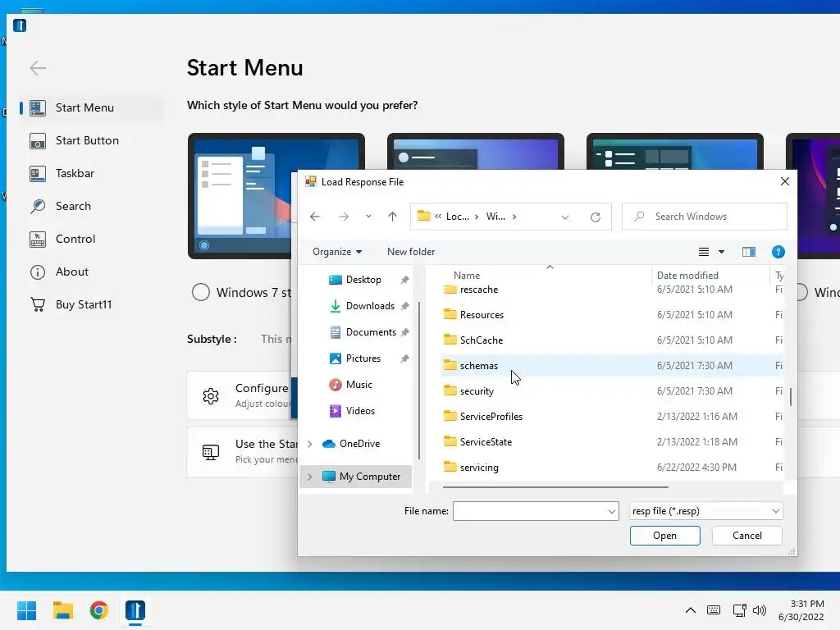Click the Cancel button
Viewport: 840px width, 630px height.
(746, 536)
